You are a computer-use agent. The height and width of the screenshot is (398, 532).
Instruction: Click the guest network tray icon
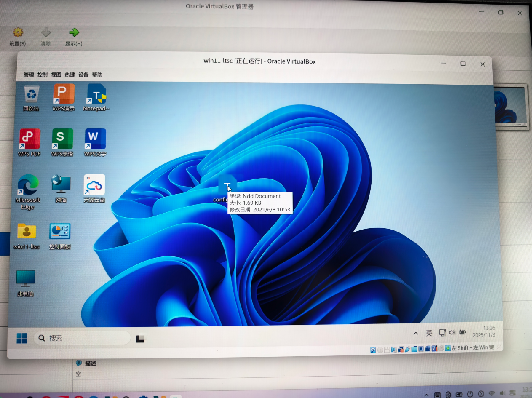(442, 333)
